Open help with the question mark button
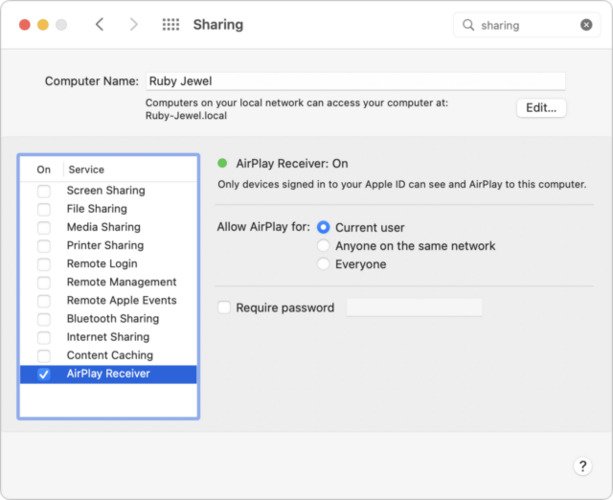Image resolution: width=613 pixels, height=500 pixels. coord(583,466)
